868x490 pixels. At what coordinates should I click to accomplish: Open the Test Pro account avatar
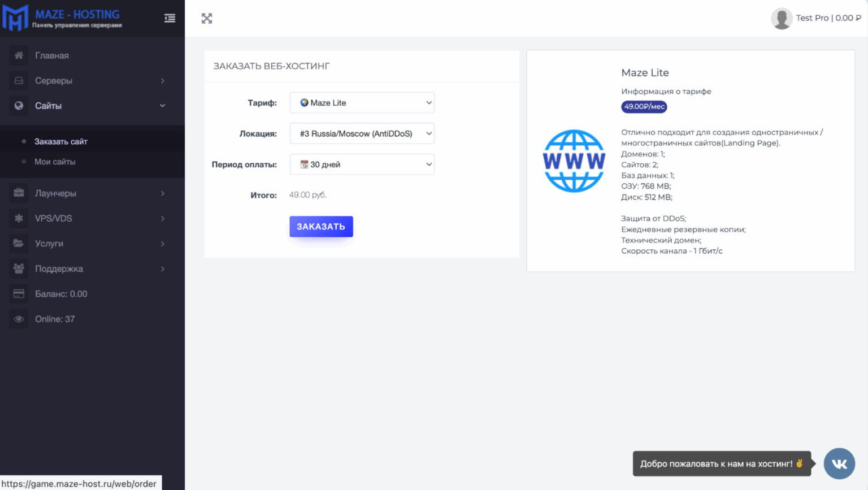(782, 18)
